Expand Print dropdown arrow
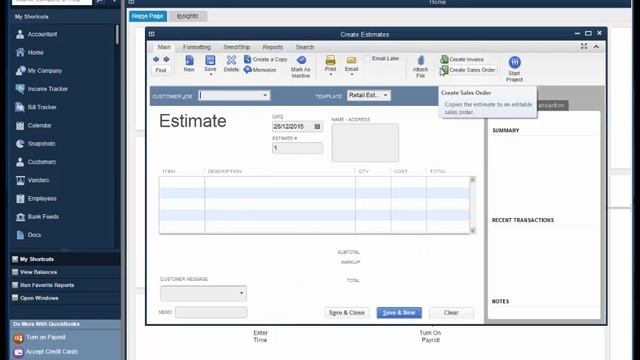This screenshot has width=640, height=360. pyautogui.click(x=331, y=74)
